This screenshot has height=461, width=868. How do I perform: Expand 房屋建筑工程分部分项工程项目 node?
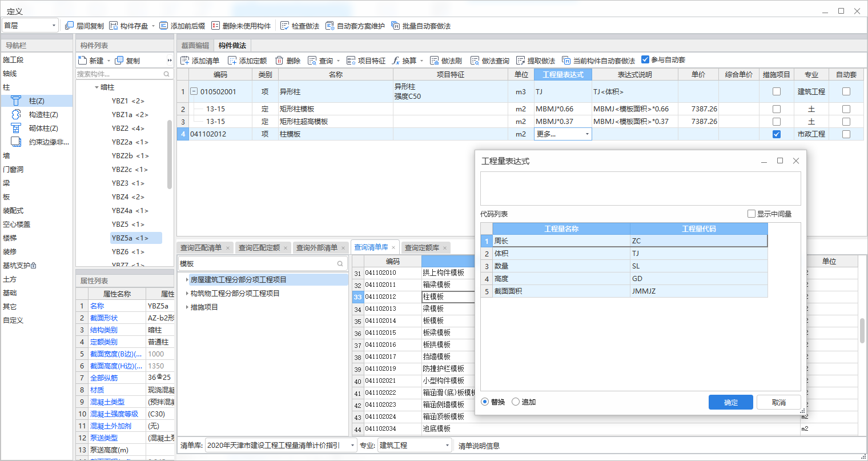[187, 280]
